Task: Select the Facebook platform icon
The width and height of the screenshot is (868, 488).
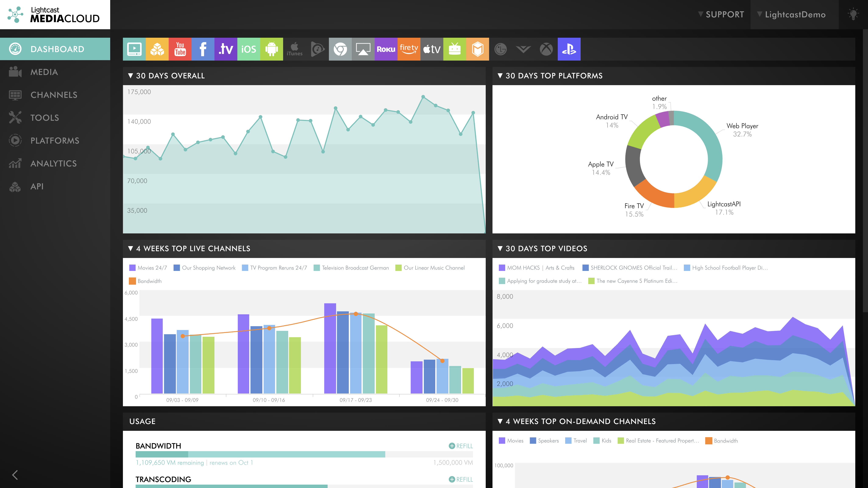Action: click(203, 49)
